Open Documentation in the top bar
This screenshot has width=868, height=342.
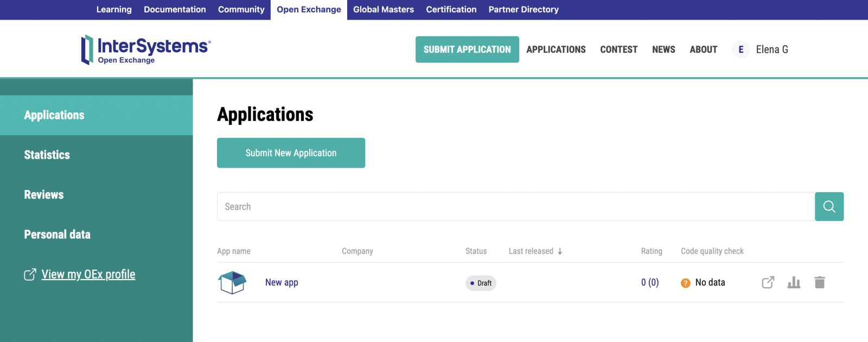coord(175,9)
